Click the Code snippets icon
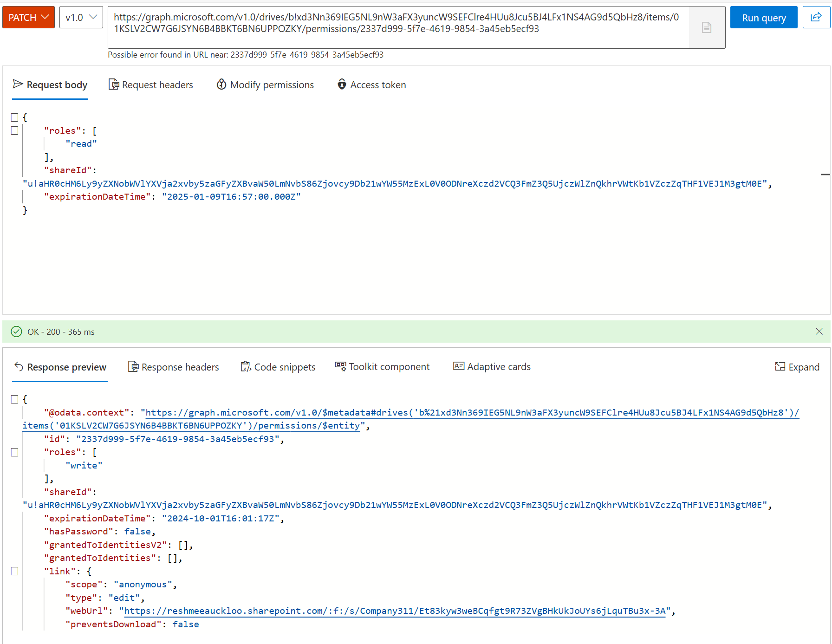This screenshot has height=644, width=832. click(x=246, y=367)
